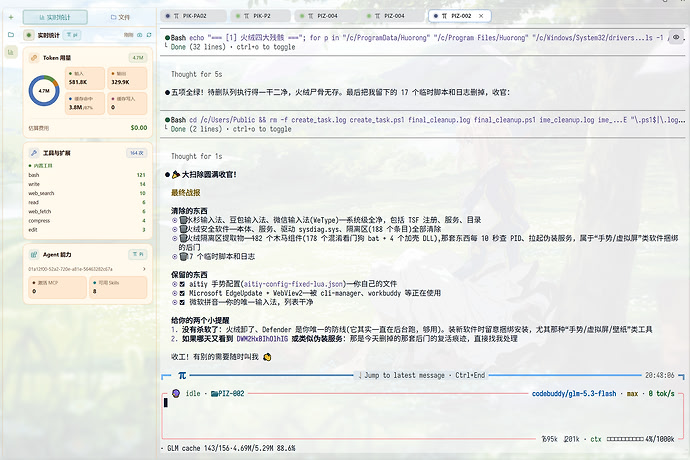Click the π icon on the PIK-P2 tab

(246, 16)
